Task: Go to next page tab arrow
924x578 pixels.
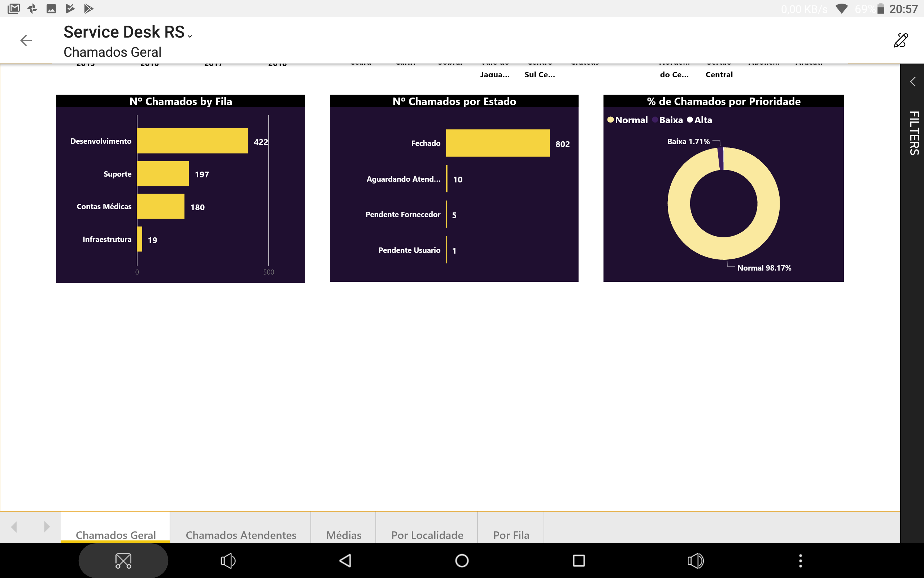Action: [x=47, y=527]
